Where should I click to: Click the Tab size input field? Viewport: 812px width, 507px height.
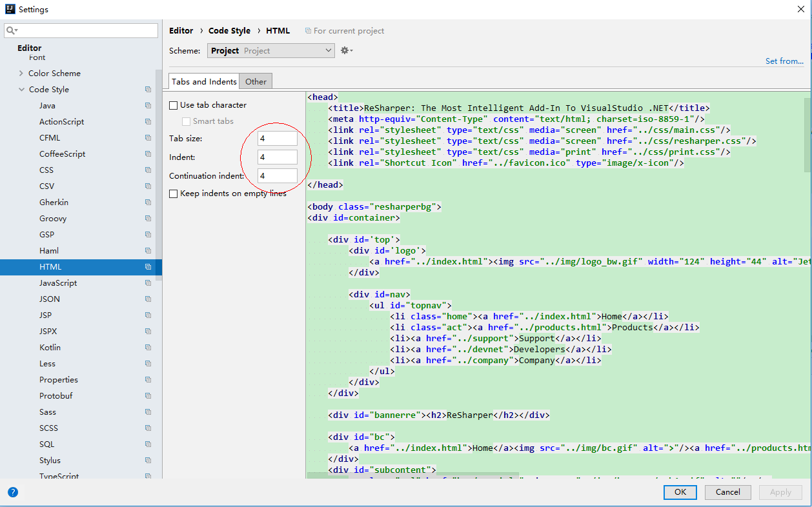point(278,139)
